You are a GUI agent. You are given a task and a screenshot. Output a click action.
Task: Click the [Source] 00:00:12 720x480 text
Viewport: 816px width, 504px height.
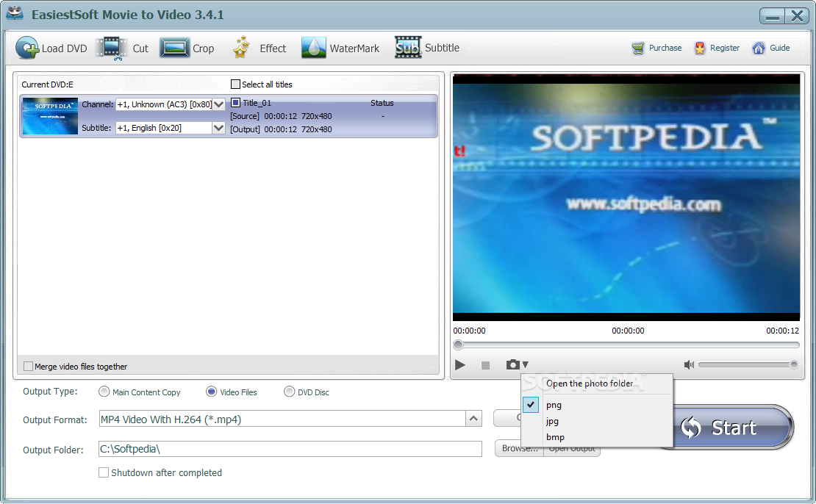281,116
